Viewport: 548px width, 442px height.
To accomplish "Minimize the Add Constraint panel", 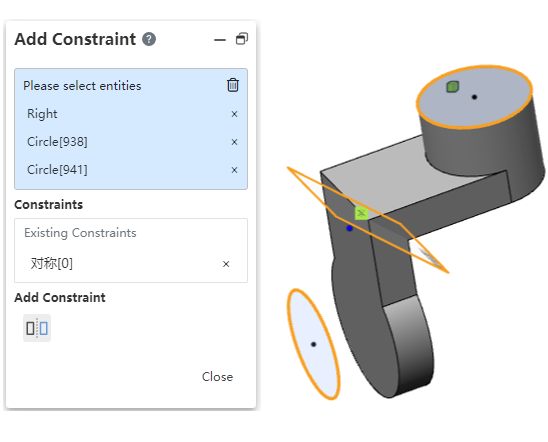I will click(220, 40).
